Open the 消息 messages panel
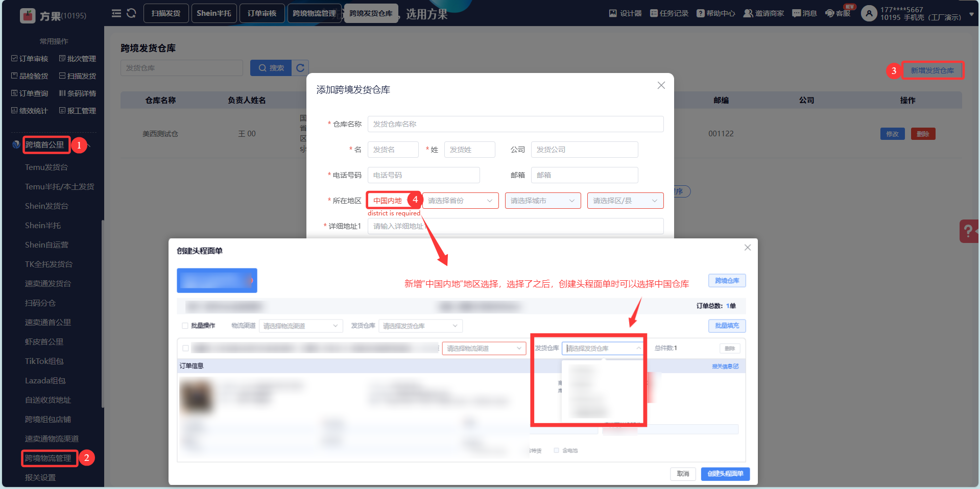The width and height of the screenshot is (980, 489). tap(804, 13)
